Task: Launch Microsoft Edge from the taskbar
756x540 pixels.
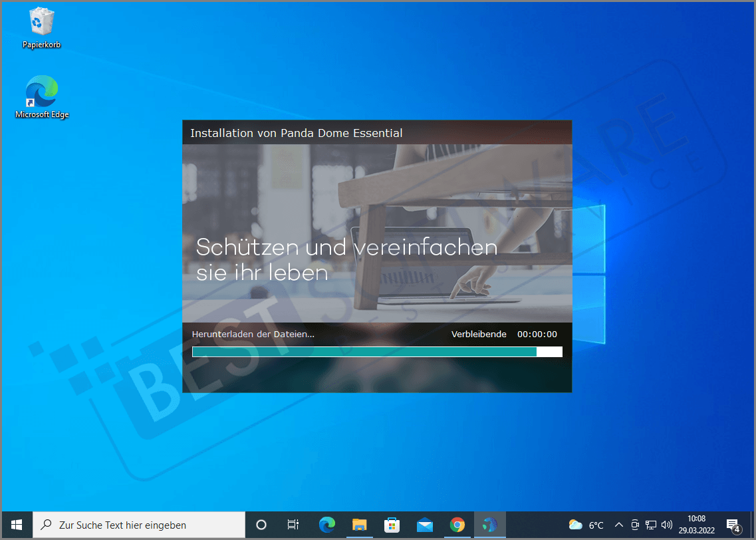Action: pos(327,525)
